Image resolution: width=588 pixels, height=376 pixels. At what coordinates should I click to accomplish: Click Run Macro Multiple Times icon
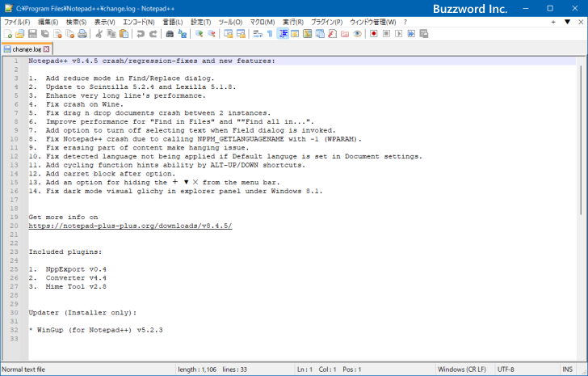point(411,34)
